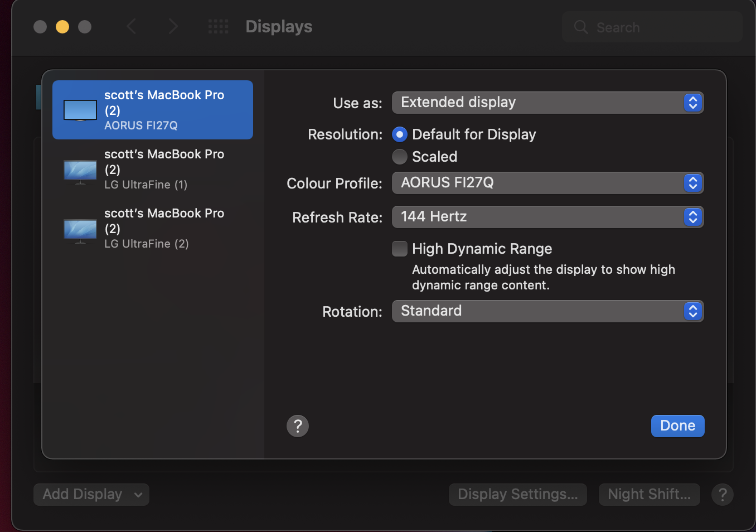
Task: Open the Add Display menu
Action: [91, 495]
